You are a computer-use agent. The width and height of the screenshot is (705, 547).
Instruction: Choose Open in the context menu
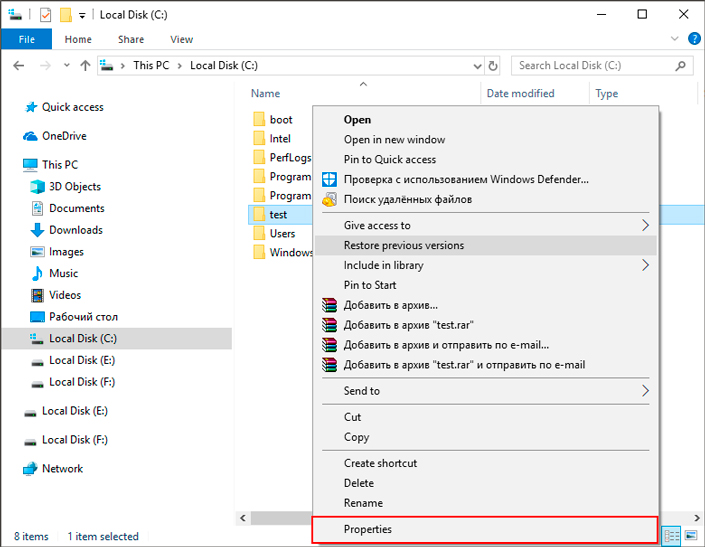(x=486, y=120)
